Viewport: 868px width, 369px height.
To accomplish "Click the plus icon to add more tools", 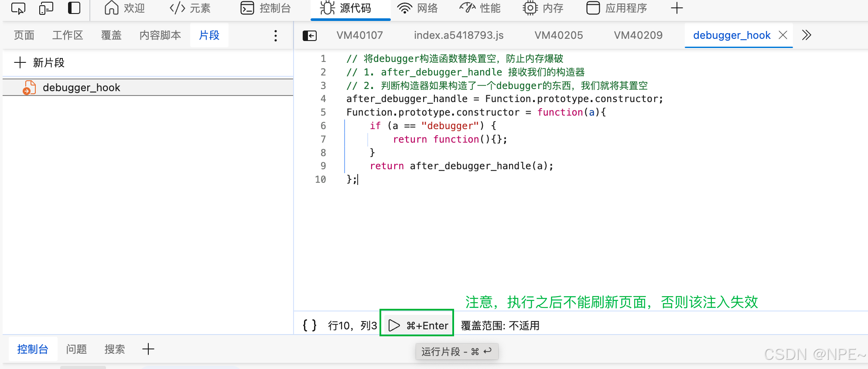I will [x=677, y=8].
